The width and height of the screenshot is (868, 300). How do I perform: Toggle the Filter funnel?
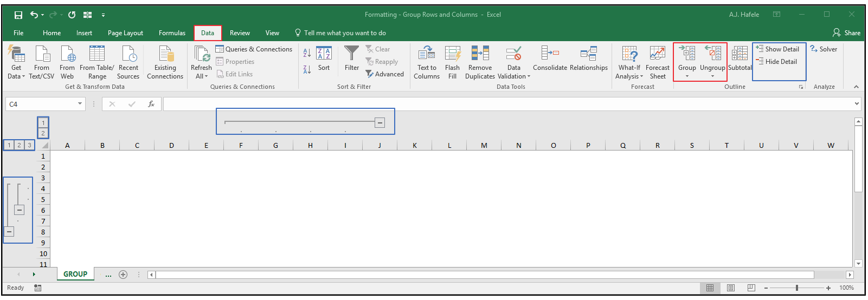click(352, 58)
